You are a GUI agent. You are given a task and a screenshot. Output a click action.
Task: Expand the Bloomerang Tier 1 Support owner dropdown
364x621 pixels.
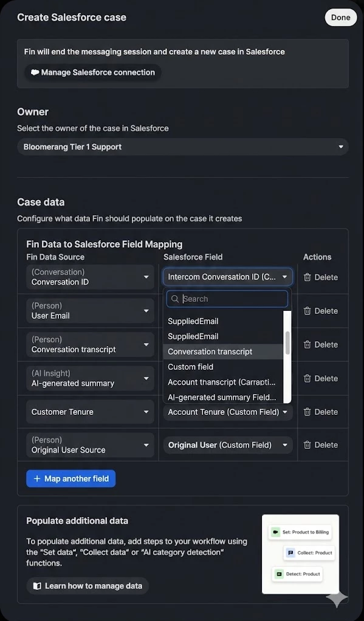point(183,147)
